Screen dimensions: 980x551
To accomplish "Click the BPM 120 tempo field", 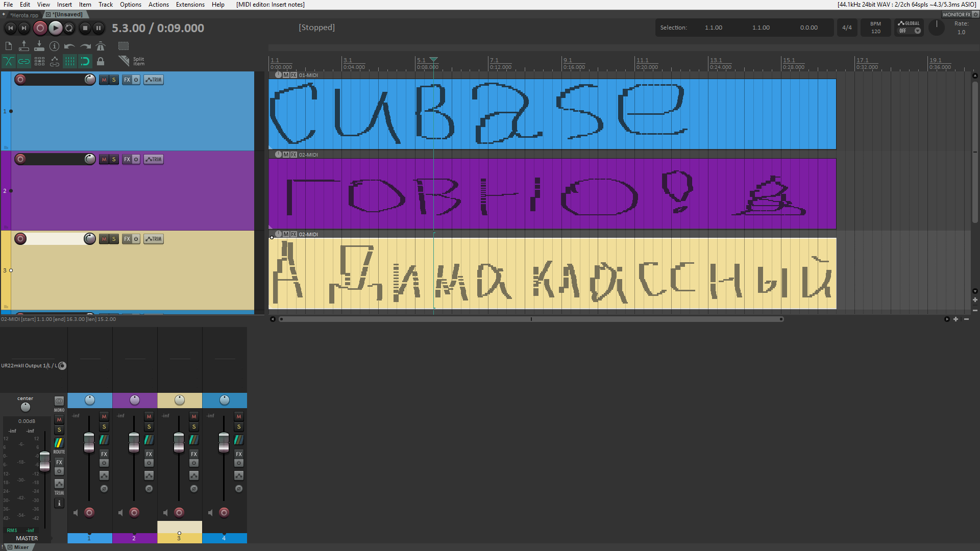I will click(x=875, y=28).
